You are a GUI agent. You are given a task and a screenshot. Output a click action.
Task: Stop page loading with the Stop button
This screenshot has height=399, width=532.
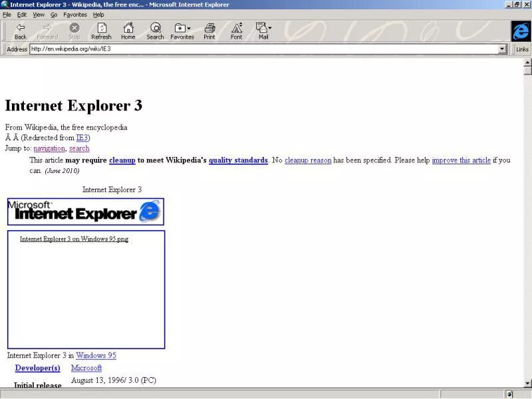tap(74, 31)
